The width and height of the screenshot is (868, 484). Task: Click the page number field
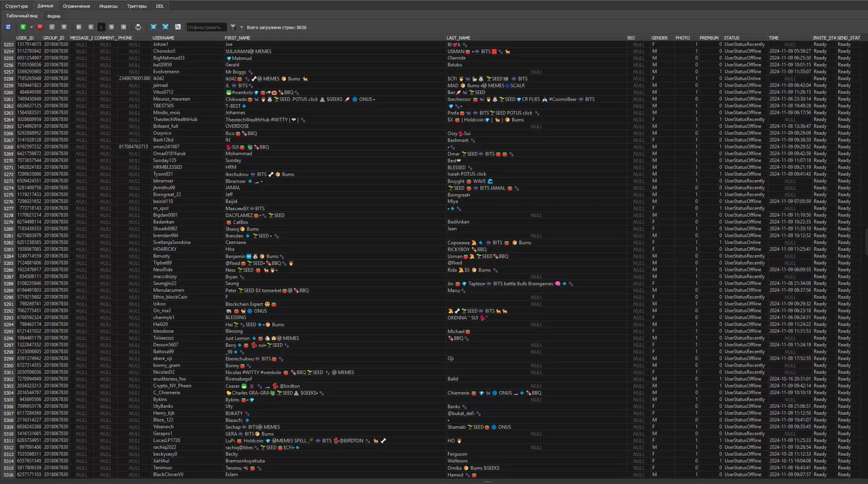click(x=101, y=27)
